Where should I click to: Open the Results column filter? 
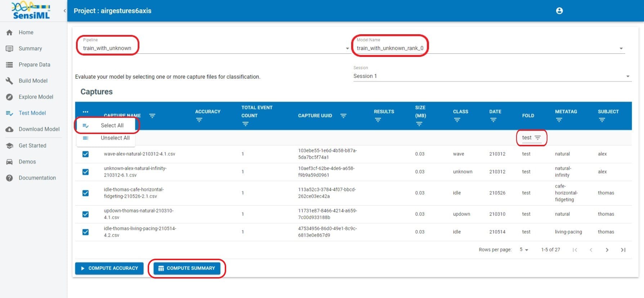[x=377, y=120]
